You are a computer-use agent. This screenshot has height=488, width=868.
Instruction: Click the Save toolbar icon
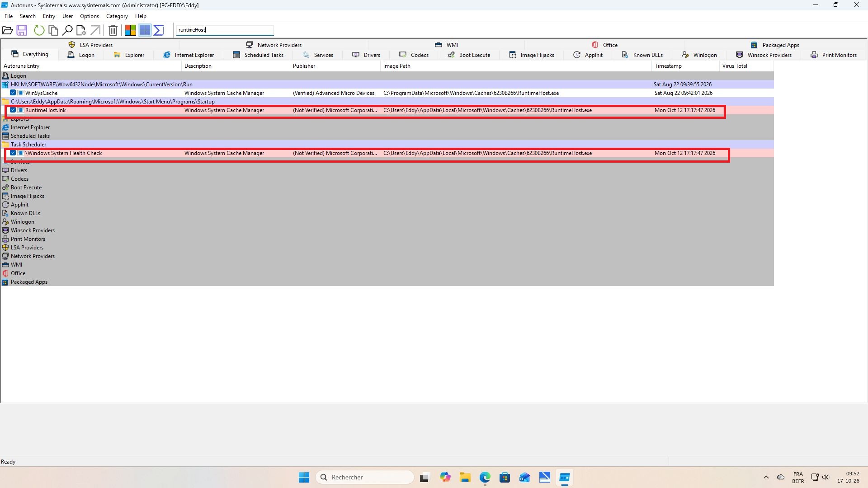pos(22,30)
